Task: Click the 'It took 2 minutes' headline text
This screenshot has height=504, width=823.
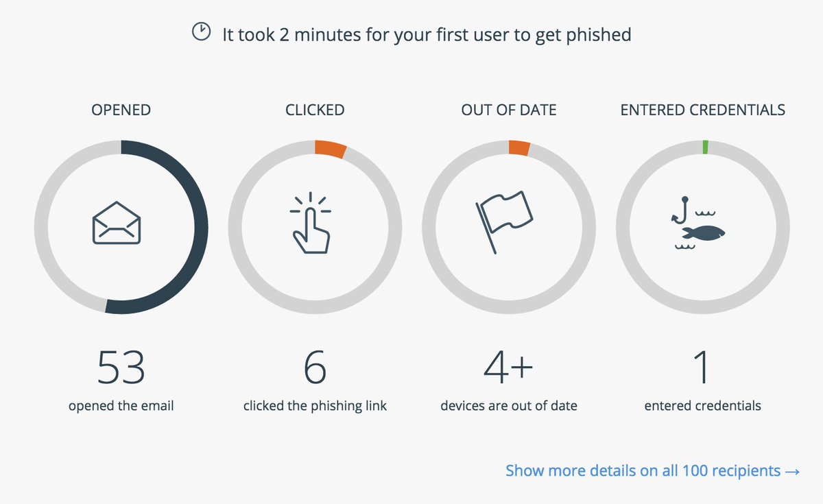Action: pos(426,34)
